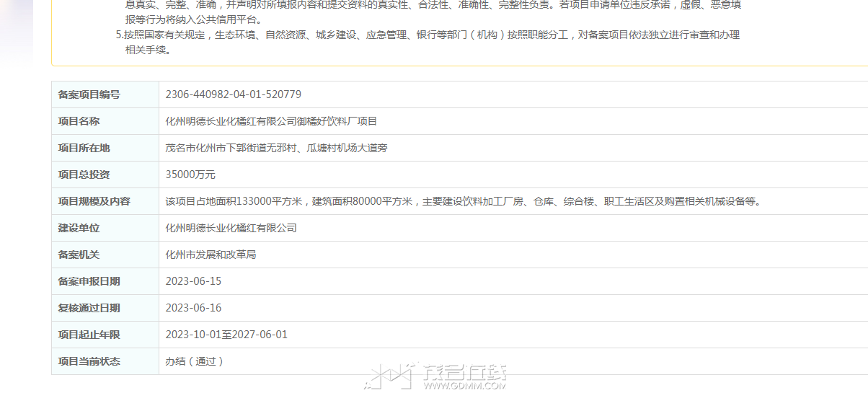This screenshot has width=868, height=393.
Task: Click the 项目名称 label cell
Action: [105, 121]
